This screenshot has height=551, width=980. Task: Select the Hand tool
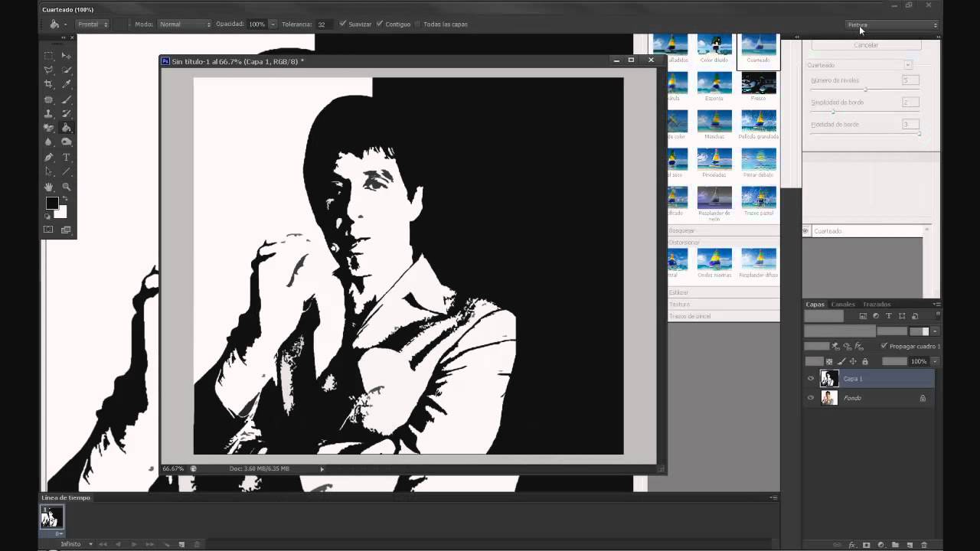(49, 187)
